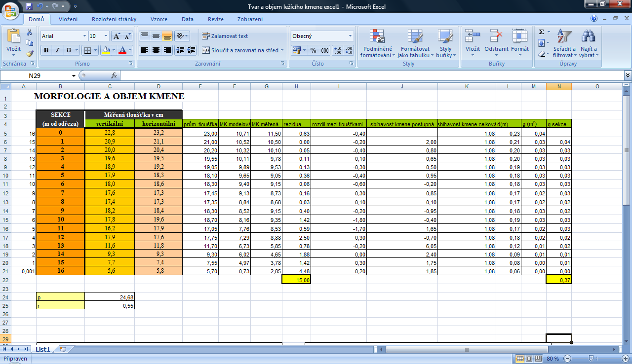Image resolution: width=632 pixels, height=364 pixels.
Task: Open Excel help question mark icon
Action: point(594,19)
